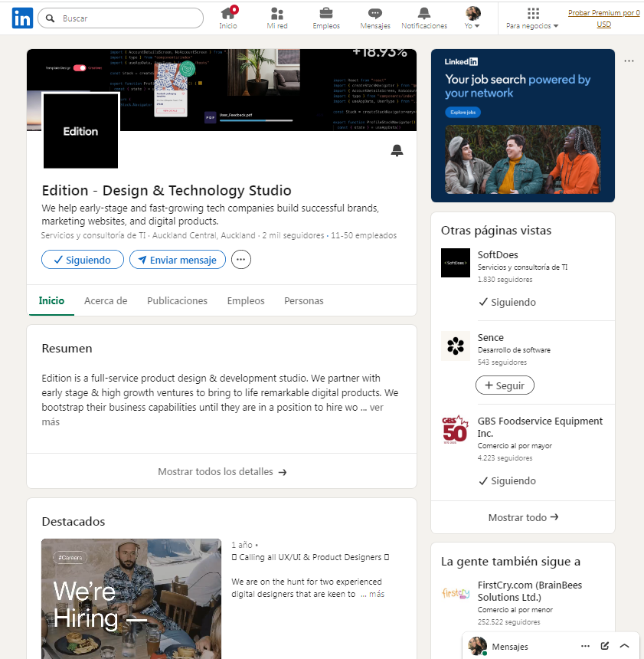644x659 pixels.
Task: Click Mostrar todo in Otras páginas vistas
Action: pyautogui.click(x=523, y=517)
